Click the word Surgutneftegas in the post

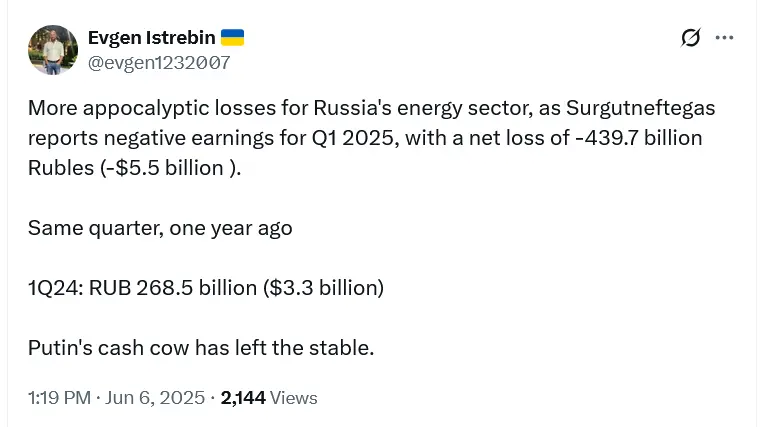(x=640, y=108)
